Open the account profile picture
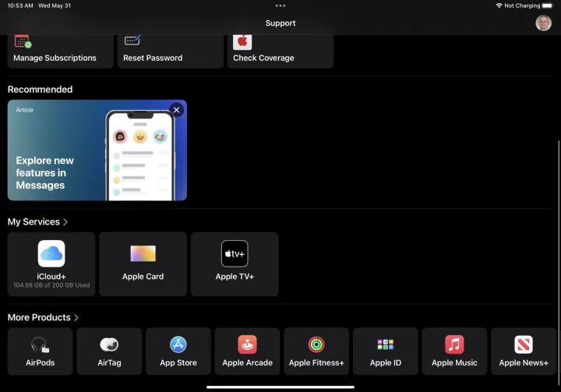561x392 pixels. [x=543, y=23]
